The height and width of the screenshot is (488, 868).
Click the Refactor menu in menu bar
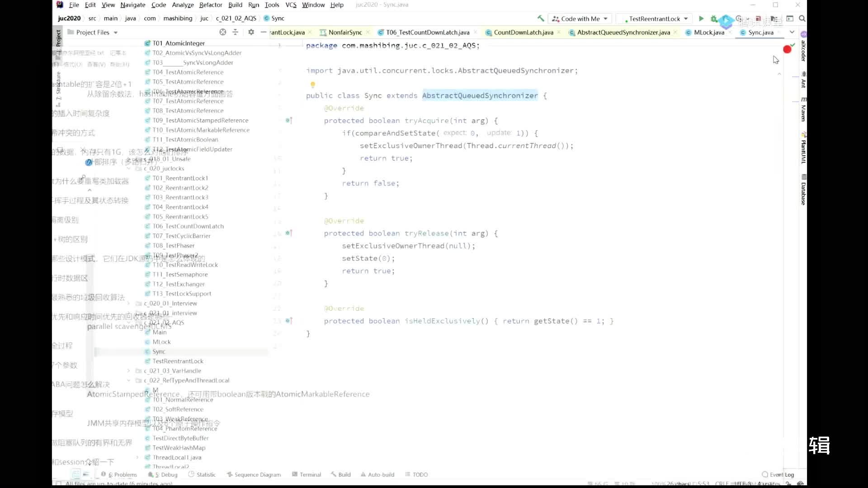(210, 5)
